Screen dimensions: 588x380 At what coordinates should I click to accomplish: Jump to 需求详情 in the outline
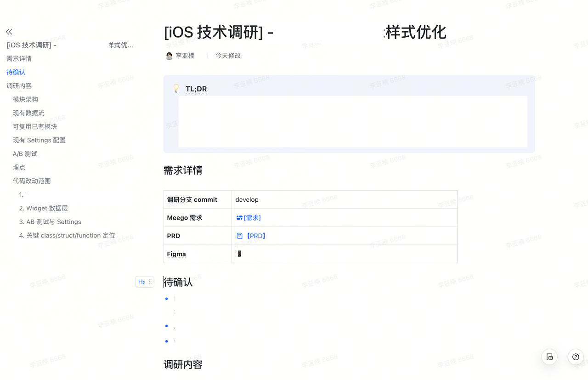coord(19,58)
